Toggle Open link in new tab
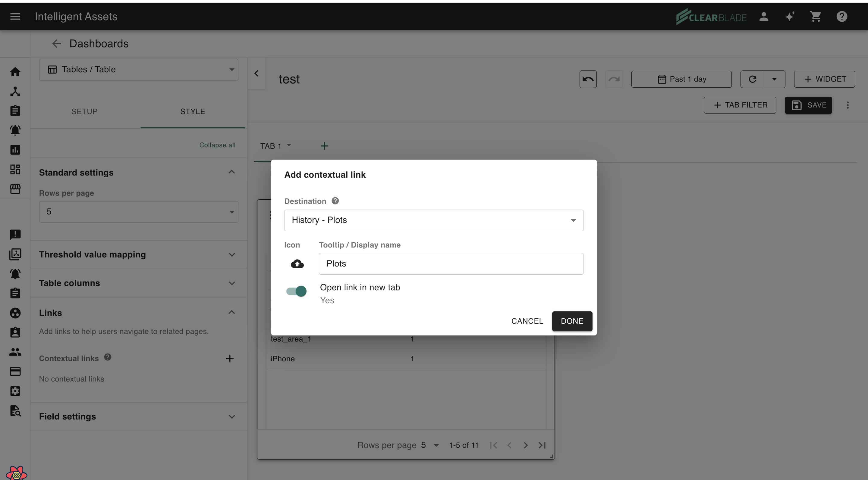868x480 pixels. (x=297, y=291)
